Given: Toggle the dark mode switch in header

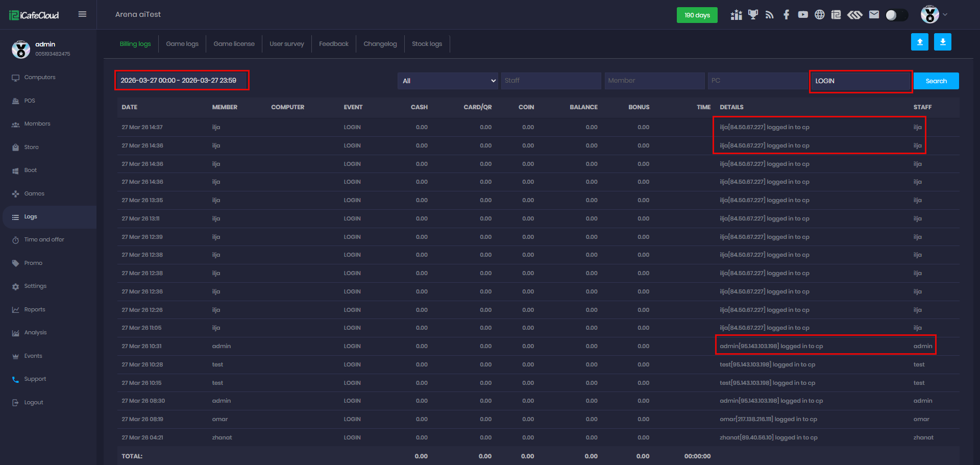Looking at the screenshot, I should click(x=896, y=15).
